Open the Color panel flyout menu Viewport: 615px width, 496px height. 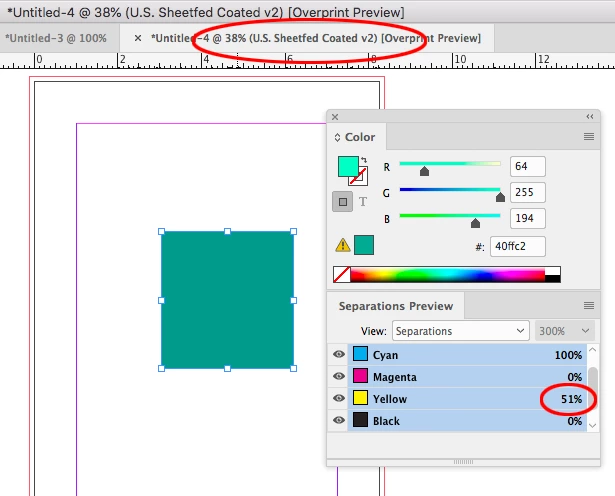(589, 136)
